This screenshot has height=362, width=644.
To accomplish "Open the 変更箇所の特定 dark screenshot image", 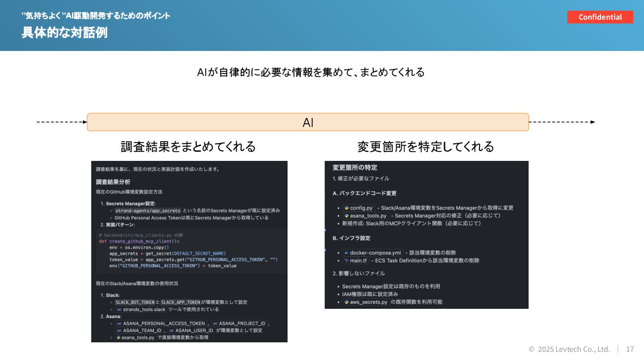I will click(x=427, y=235).
